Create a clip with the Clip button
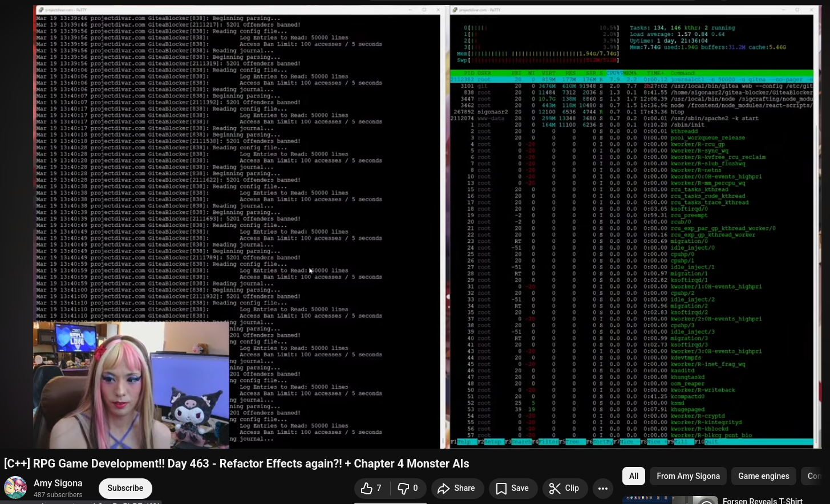The width and height of the screenshot is (830, 504). coord(564,488)
